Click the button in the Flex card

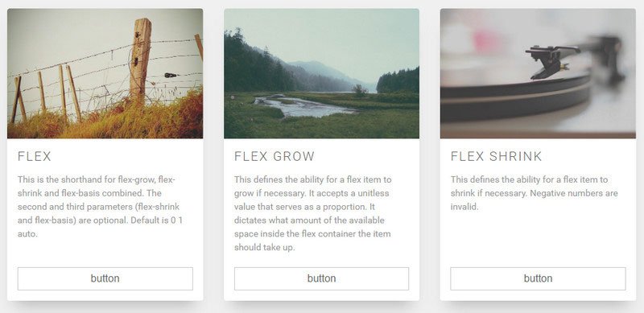[x=105, y=278]
